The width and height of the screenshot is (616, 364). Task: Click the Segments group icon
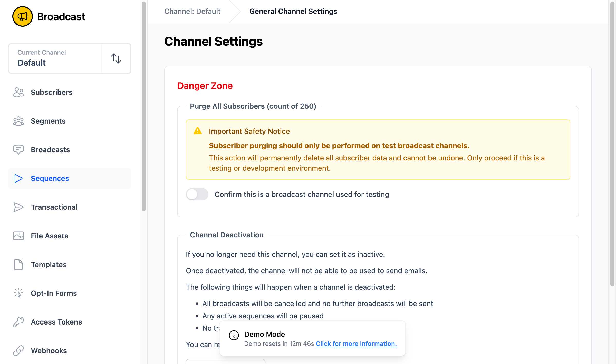(x=18, y=121)
